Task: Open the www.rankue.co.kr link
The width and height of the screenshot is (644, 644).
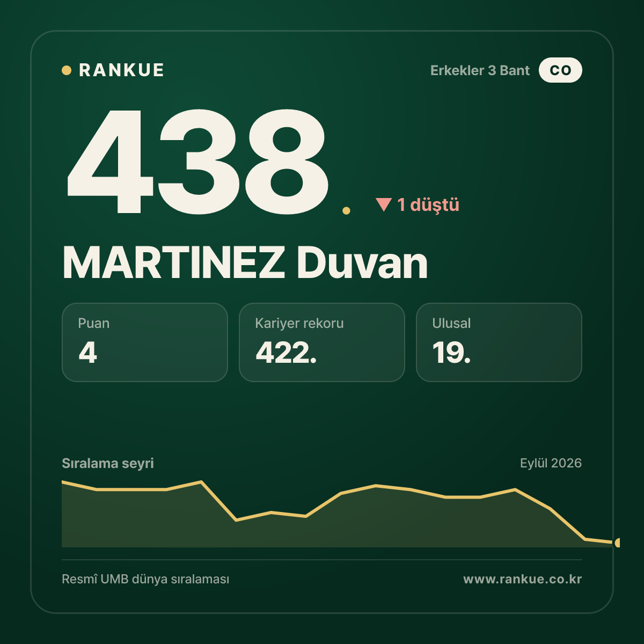Action: click(x=523, y=580)
